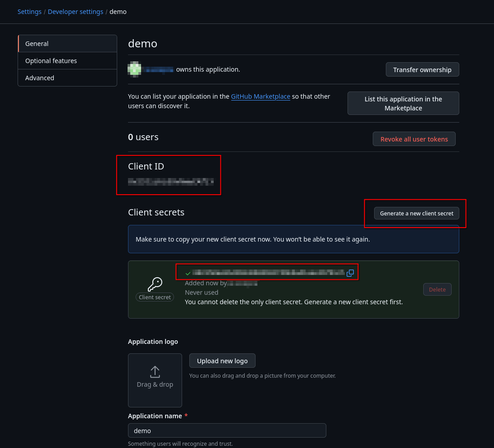Click the upload arrow in the drag & drop box
The image size is (494, 448).
click(x=155, y=372)
